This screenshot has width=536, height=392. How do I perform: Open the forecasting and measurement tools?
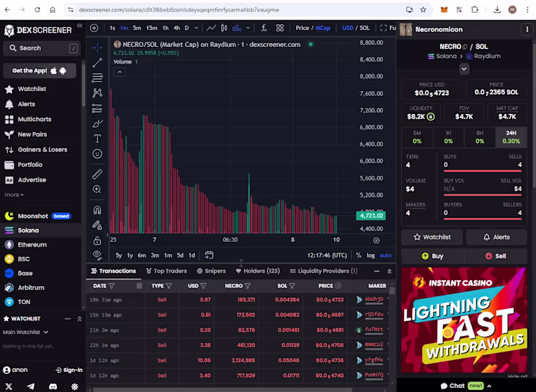coord(97,109)
